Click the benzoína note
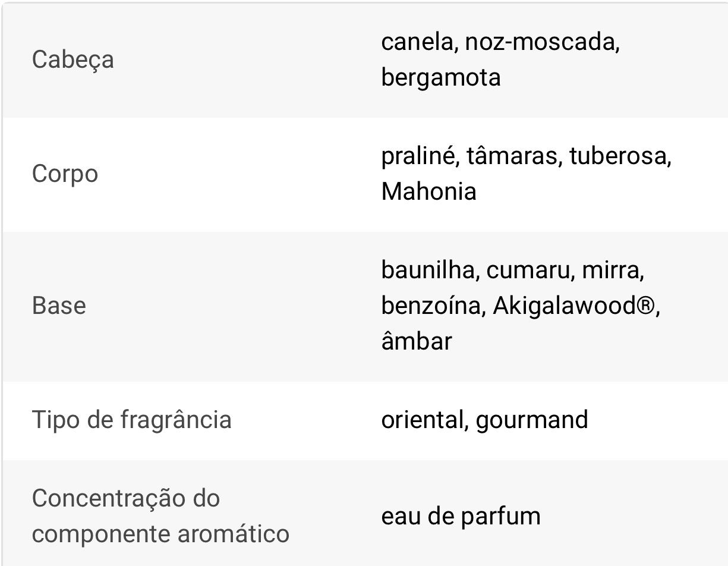This screenshot has height=566, width=728. click(x=431, y=306)
